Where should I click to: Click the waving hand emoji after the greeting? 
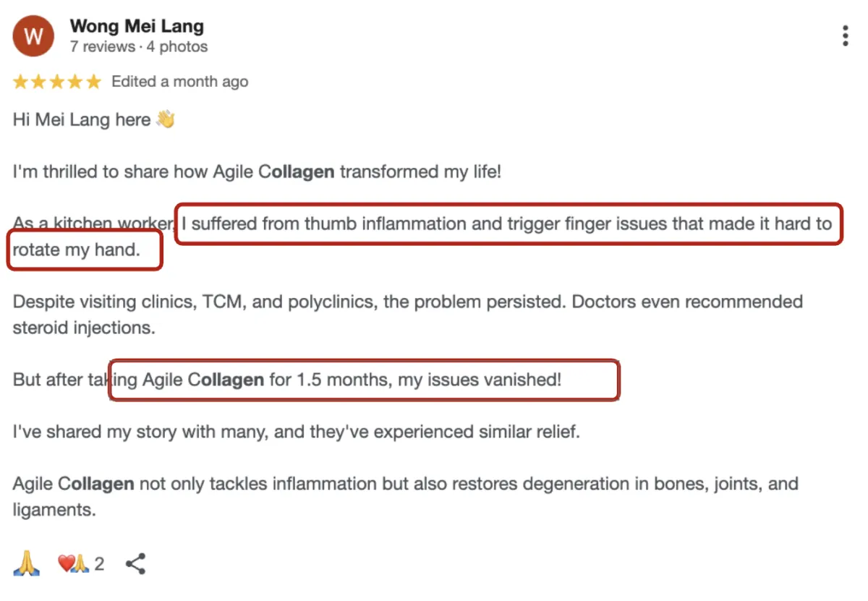(166, 119)
